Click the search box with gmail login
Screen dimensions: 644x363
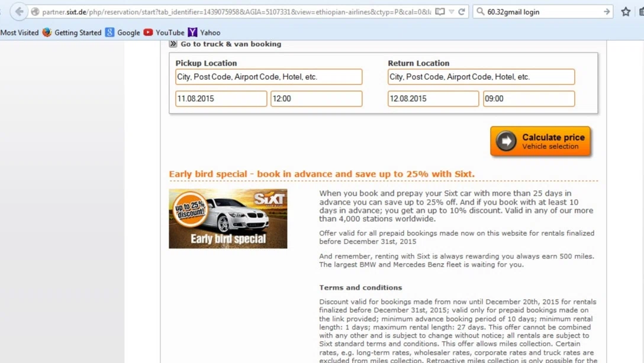coord(542,12)
